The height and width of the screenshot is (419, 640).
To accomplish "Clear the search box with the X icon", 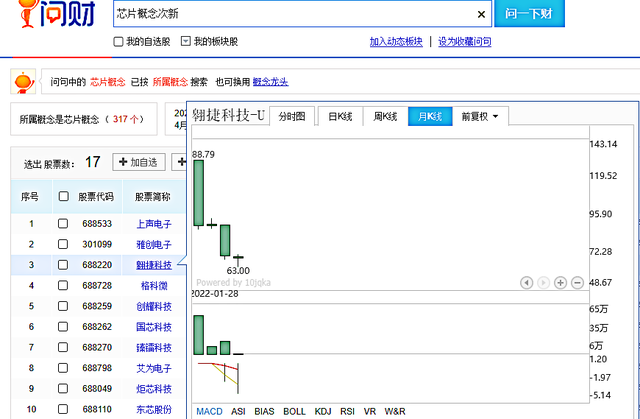I will point(481,14).
